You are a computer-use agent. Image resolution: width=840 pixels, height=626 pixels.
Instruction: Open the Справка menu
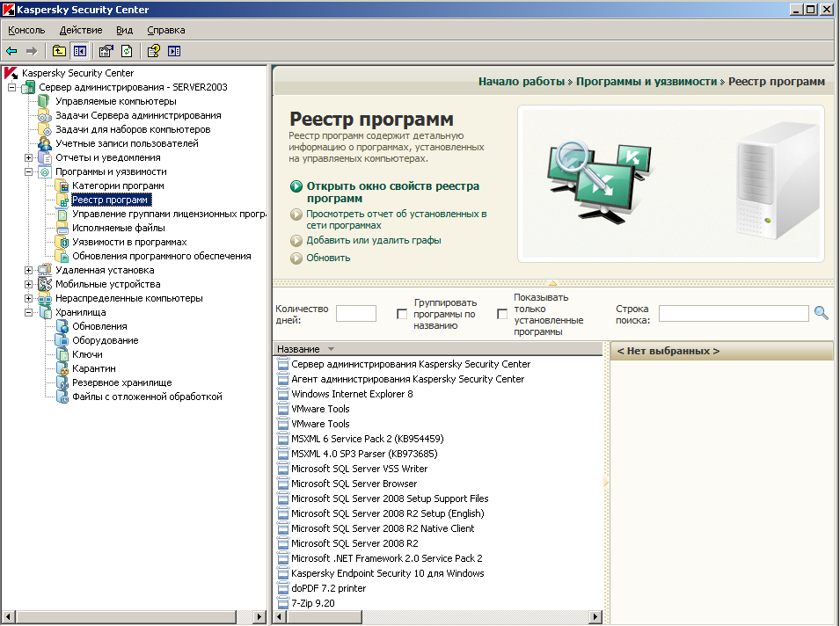[x=166, y=31]
